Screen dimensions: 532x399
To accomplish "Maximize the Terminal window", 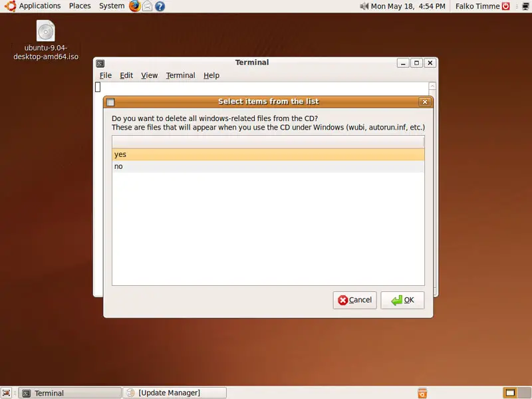I will 417,63.
